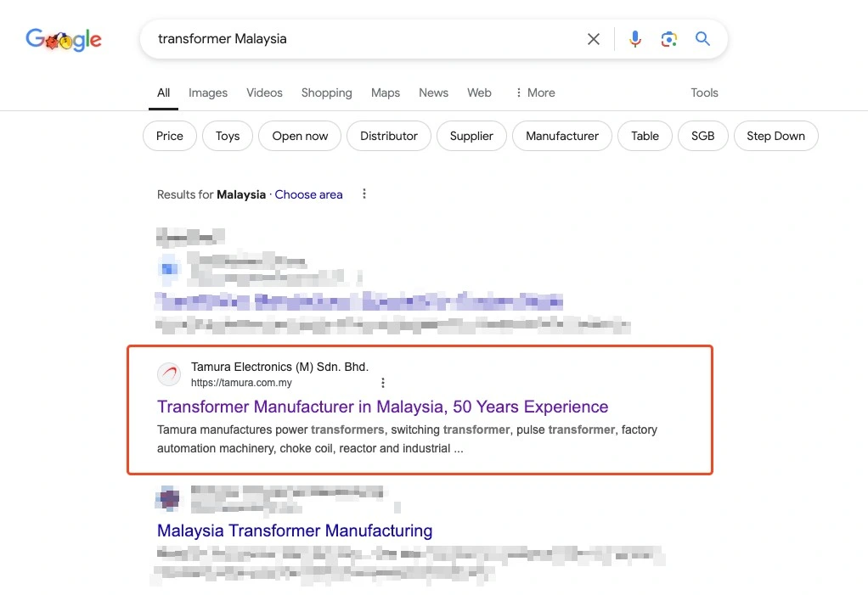Click the Tamura Electronics favicon

coord(169,374)
